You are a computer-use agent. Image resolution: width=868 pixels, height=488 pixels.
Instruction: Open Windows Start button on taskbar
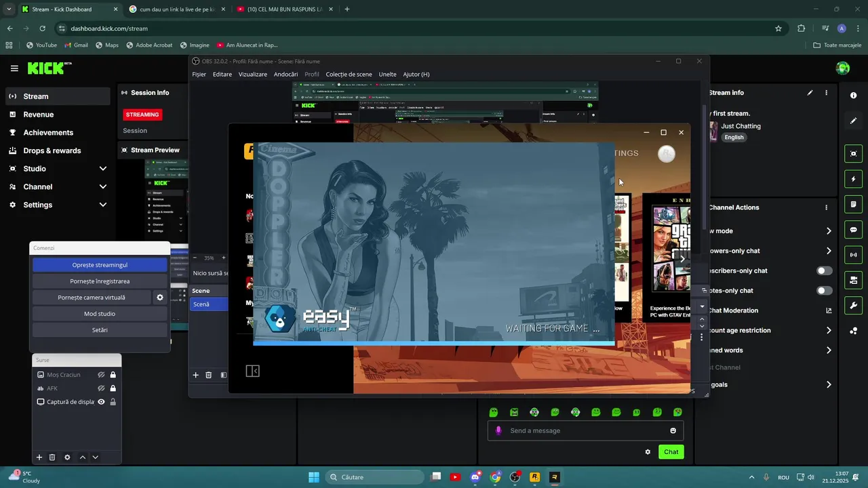314,477
